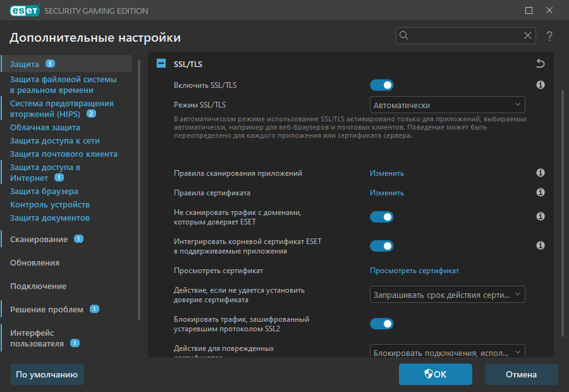Toggle Включить SSL/TLS switch
The height and width of the screenshot is (392, 569).
click(382, 85)
